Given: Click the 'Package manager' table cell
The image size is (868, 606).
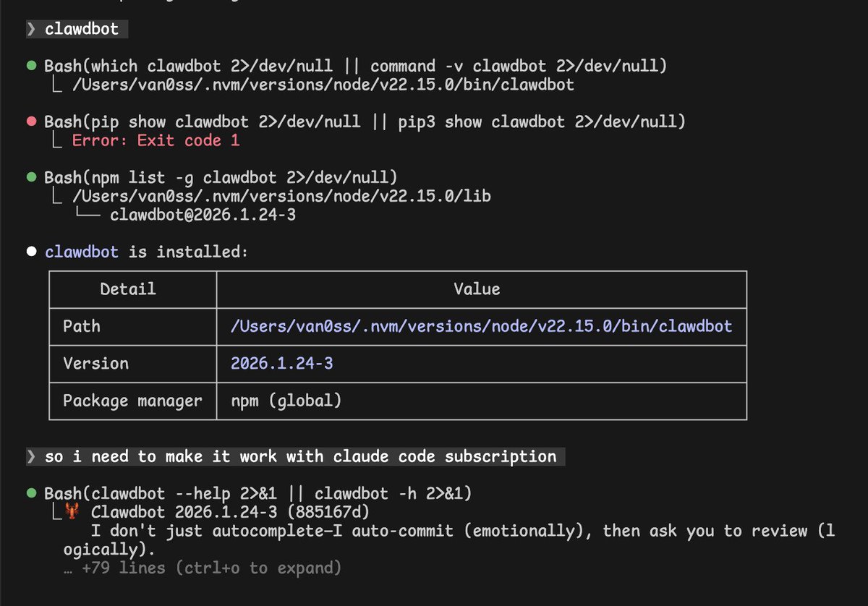Looking at the screenshot, I should (x=132, y=401).
